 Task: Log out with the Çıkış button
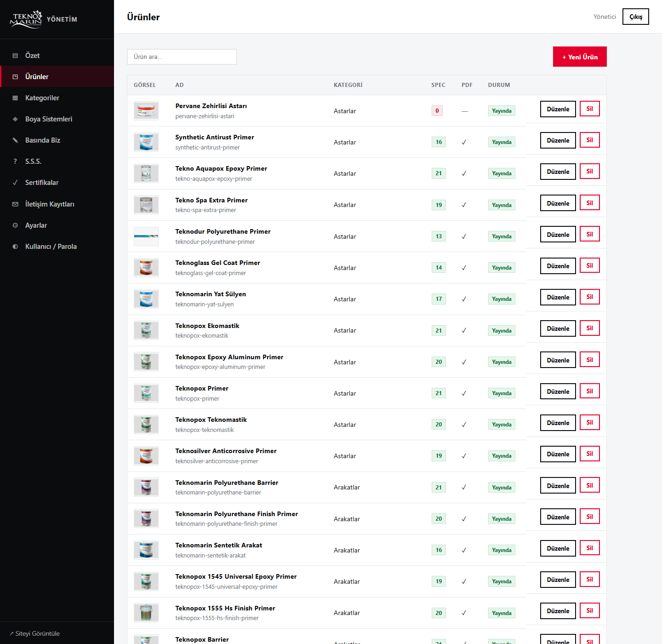pos(636,17)
